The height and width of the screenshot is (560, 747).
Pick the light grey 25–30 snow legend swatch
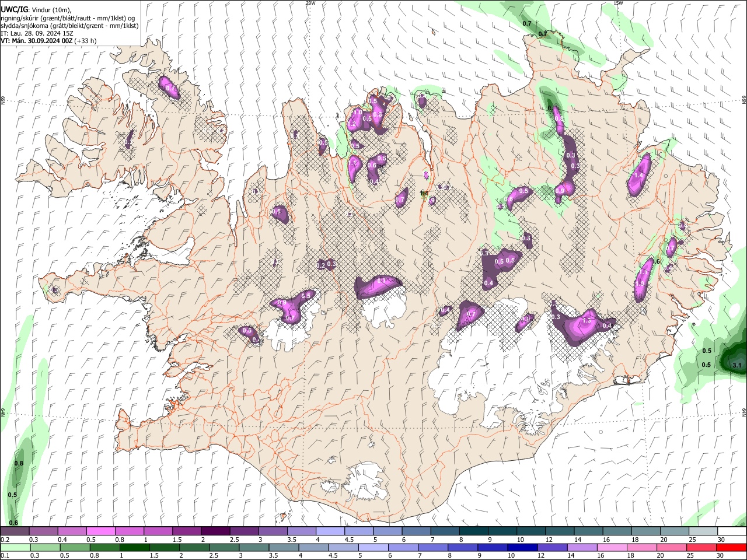click(703, 531)
